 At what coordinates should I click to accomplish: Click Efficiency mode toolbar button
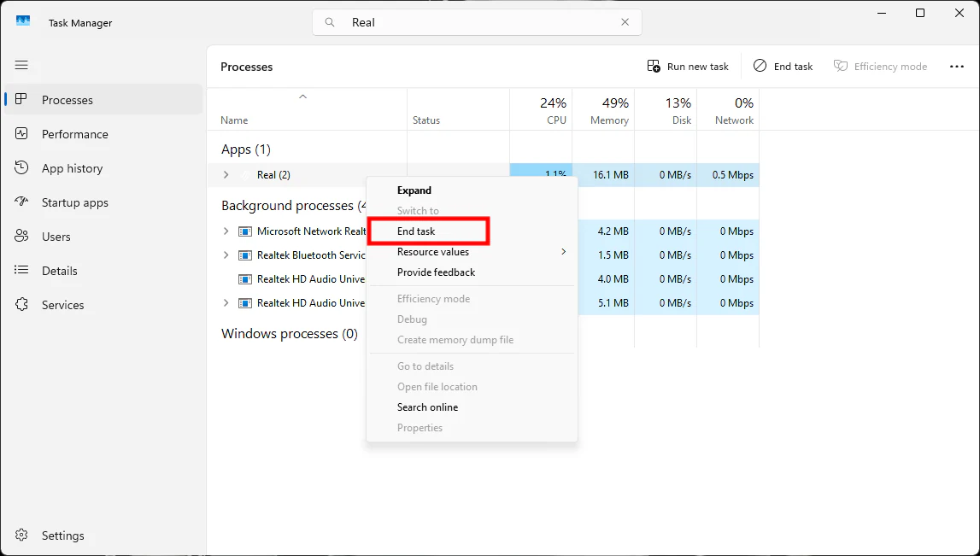point(880,67)
